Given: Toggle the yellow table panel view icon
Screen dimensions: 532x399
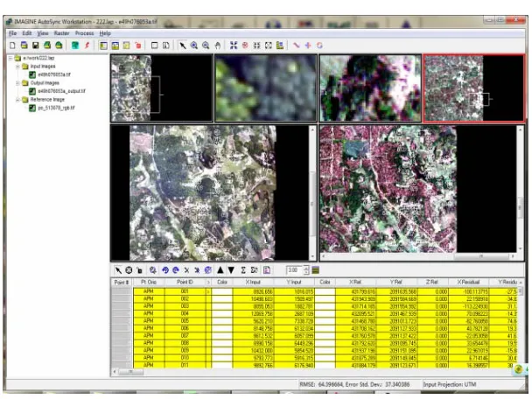Looking at the screenshot, I should click(127, 45).
